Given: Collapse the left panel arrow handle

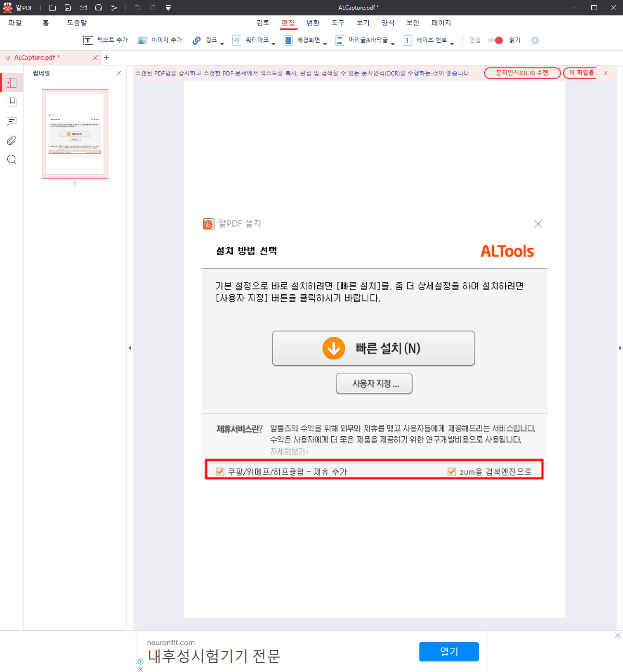Looking at the screenshot, I should coord(130,348).
